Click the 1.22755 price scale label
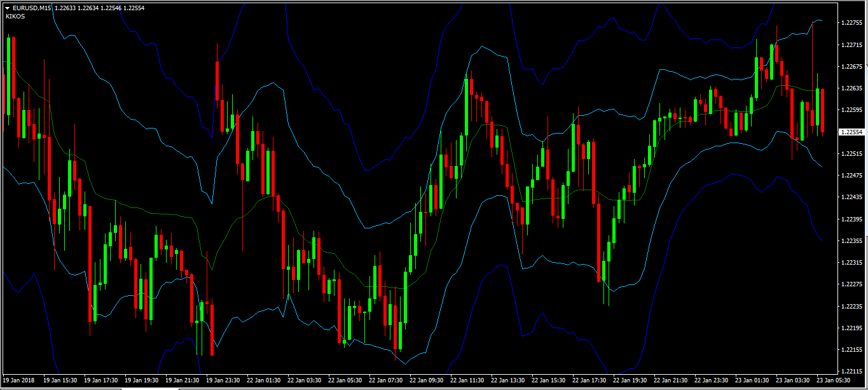This screenshot has width=868, height=390. [851, 23]
